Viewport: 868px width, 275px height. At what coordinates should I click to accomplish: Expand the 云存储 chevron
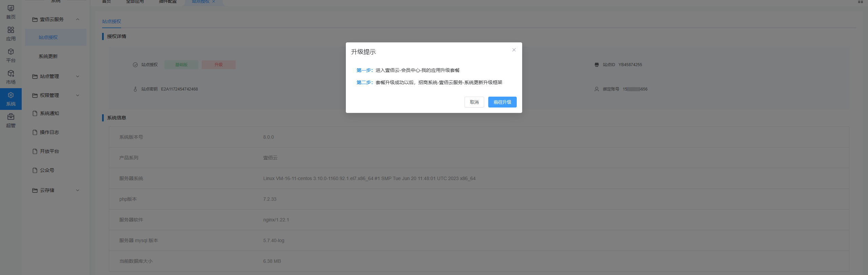tap(78, 190)
